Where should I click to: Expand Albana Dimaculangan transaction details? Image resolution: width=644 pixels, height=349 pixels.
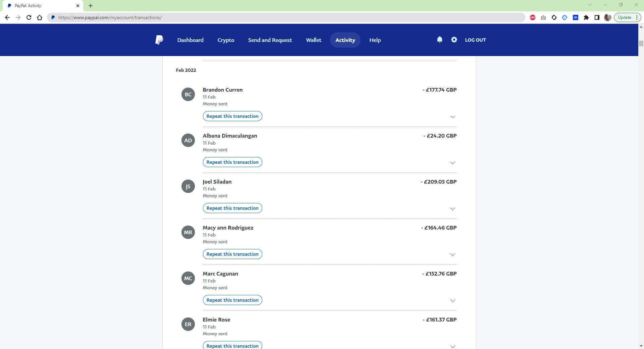coord(452,163)
